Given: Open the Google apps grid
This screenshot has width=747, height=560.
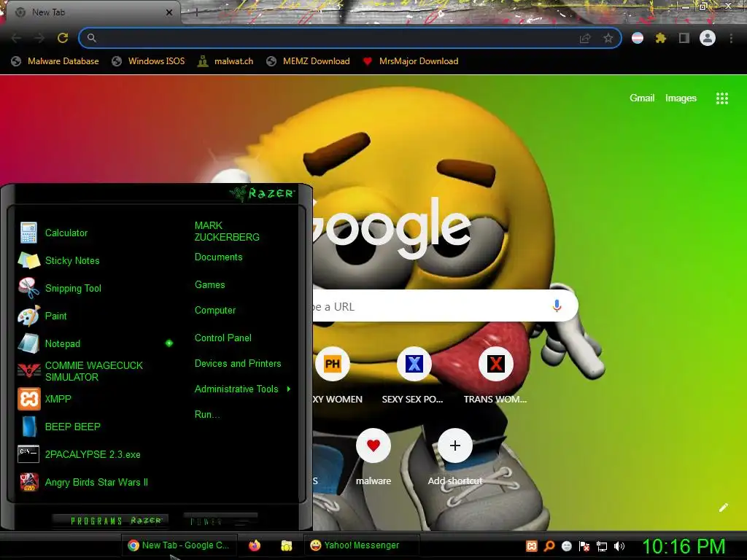Looking at the screenshot, I should [x=721, y=98].
